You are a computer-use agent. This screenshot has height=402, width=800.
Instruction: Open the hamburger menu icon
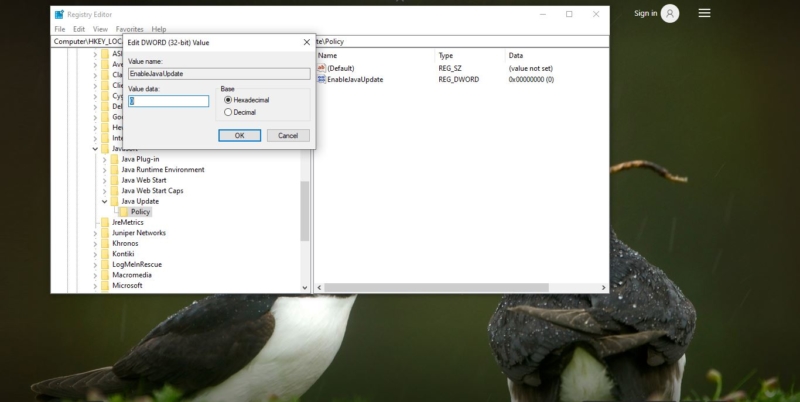(x=704, y=13)
